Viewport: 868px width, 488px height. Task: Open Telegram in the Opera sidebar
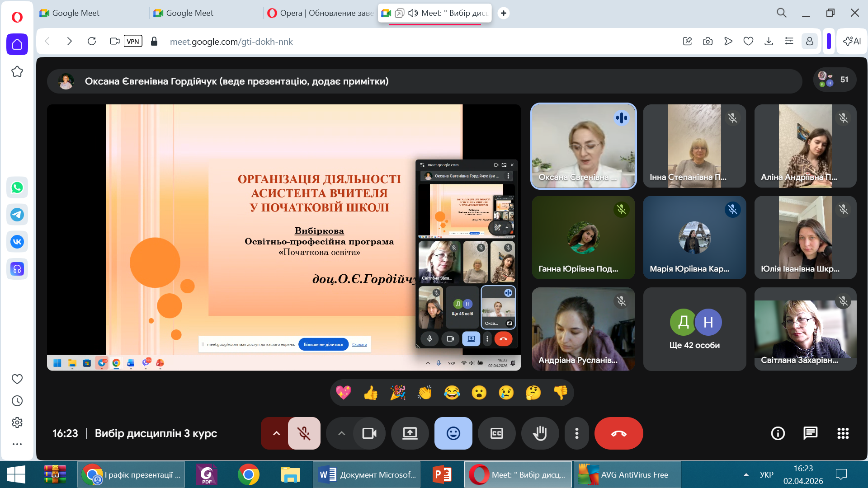17,215
